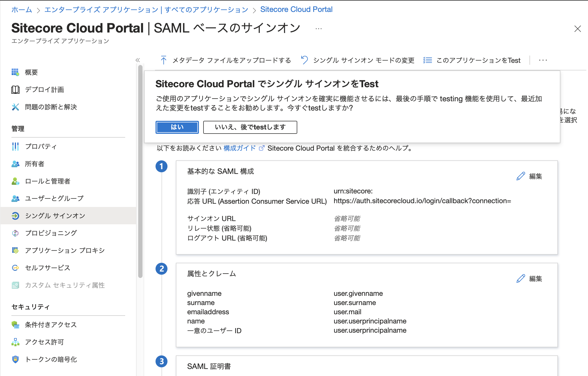Open プロパティ menu item

(68, 147)
